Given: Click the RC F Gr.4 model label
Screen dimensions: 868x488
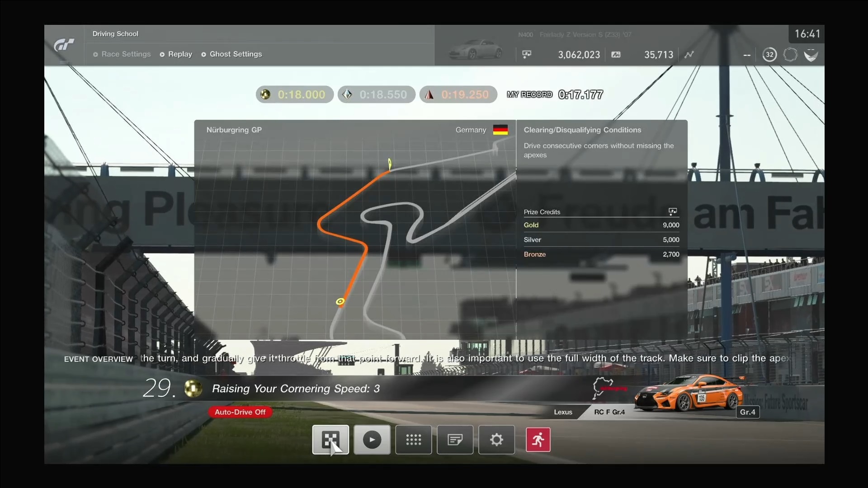Looking at the screenshot, I should point(609,412).
